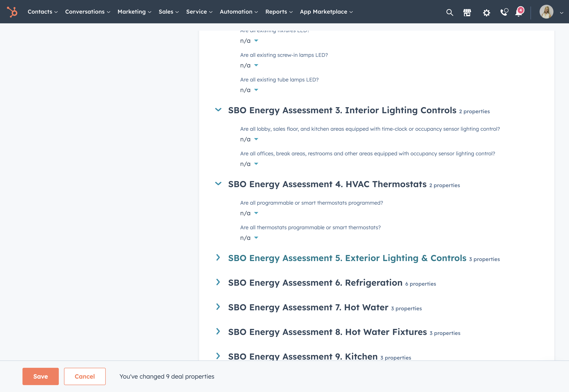Click 'Are all programmable or smart thermostats programmed?' label
569x392 pixels.
click(312, 203)
